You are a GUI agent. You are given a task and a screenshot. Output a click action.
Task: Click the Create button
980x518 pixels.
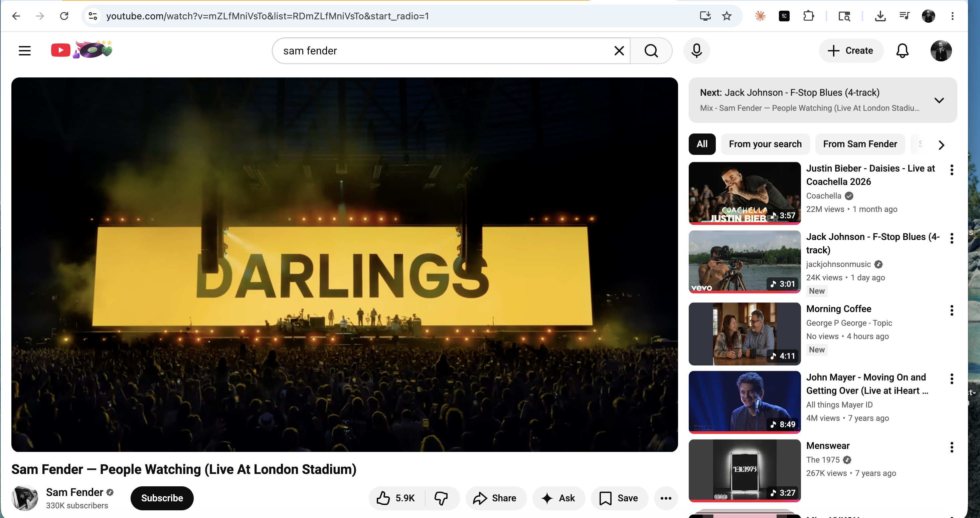click(851, 50)
